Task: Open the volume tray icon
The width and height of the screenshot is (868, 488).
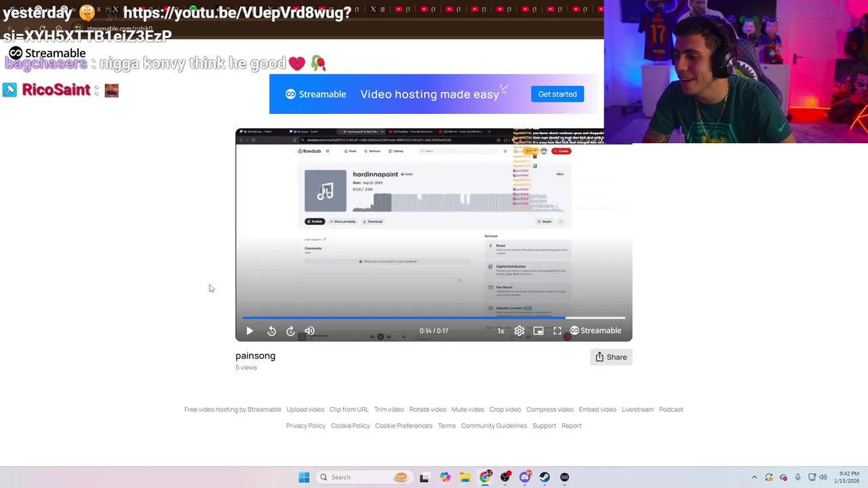Action: [x=823, y=477]
